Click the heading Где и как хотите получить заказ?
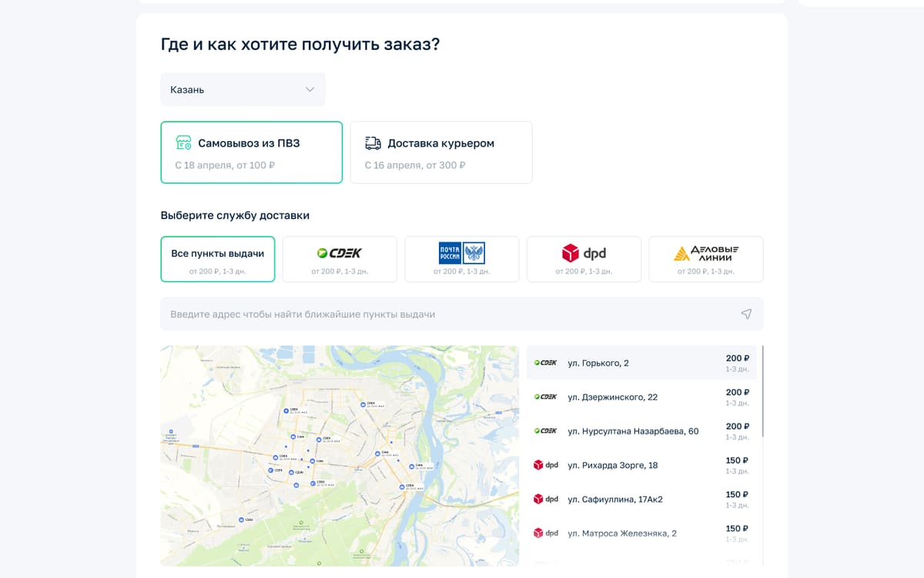 [x=300, y=44]
